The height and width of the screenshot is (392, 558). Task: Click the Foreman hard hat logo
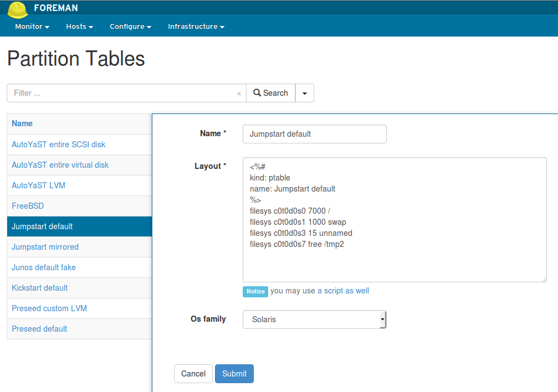pos(17,9)
